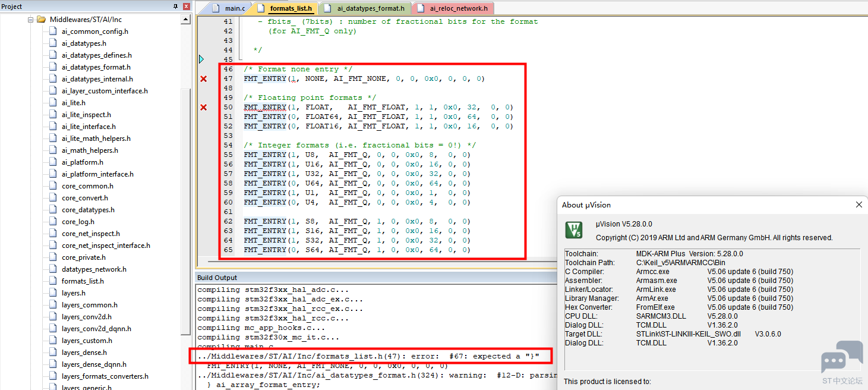Switch to the main.c tab

point(235,8)
